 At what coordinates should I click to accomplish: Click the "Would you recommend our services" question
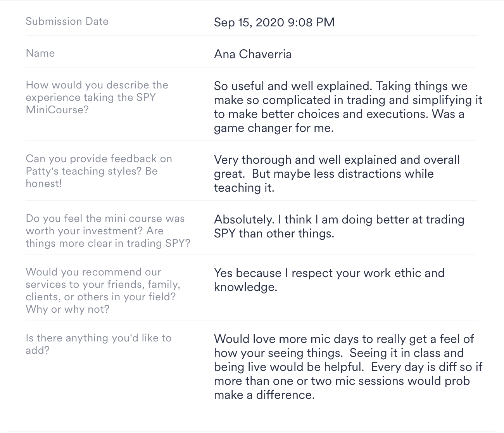click(x=103, y=284)
